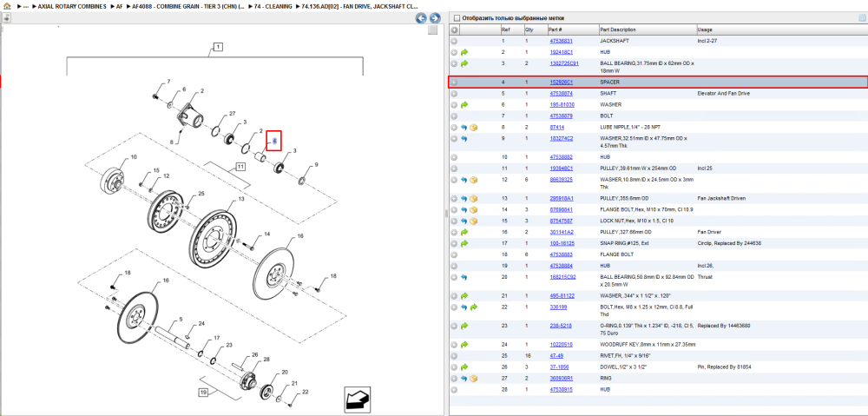Image resolution: width=868 pixels, height=416 pixels.
Task: Open part number 152926C1 link
Action: pyautogui.click(x=561, y=83)
